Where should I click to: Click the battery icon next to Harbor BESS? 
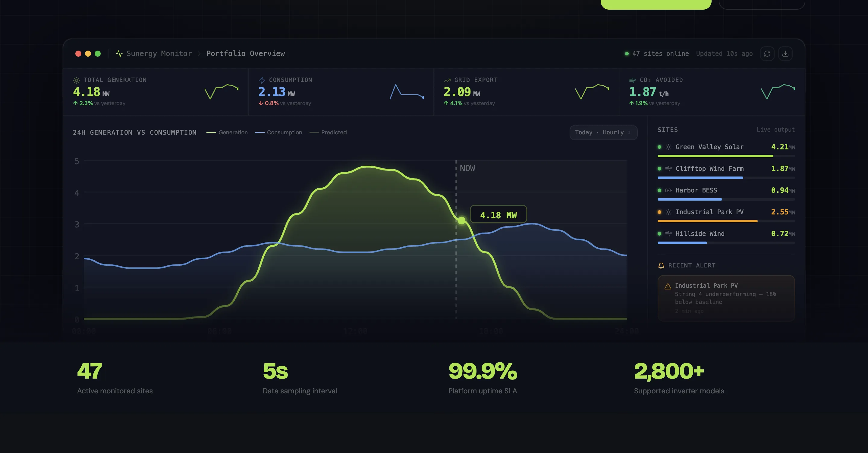pyautogui.click(x=668, y=190)
